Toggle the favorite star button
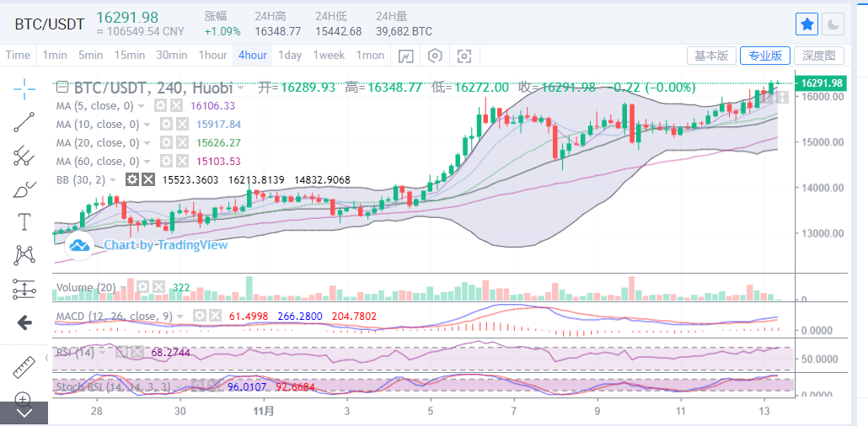The image size is (868, 426). [x=807, y=24]
